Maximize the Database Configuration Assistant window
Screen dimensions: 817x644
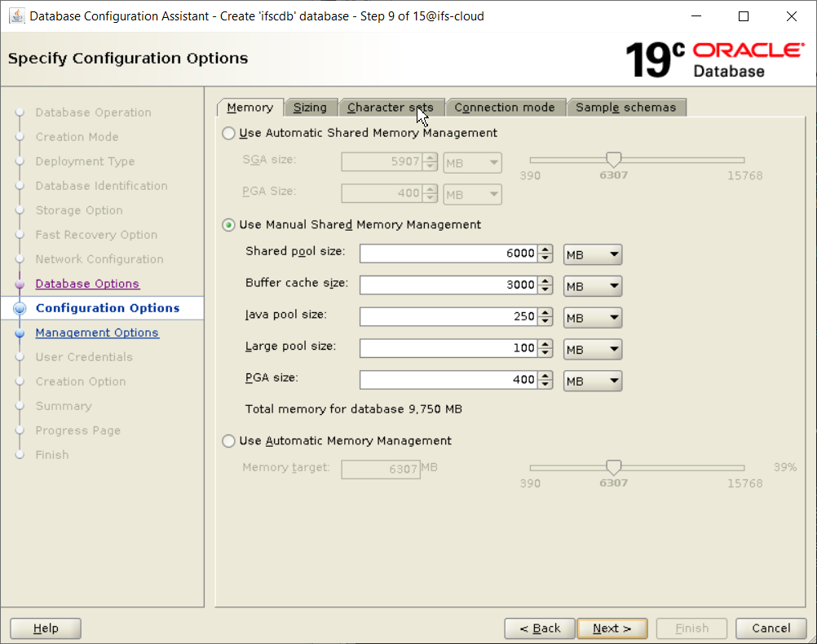[744, 16]
